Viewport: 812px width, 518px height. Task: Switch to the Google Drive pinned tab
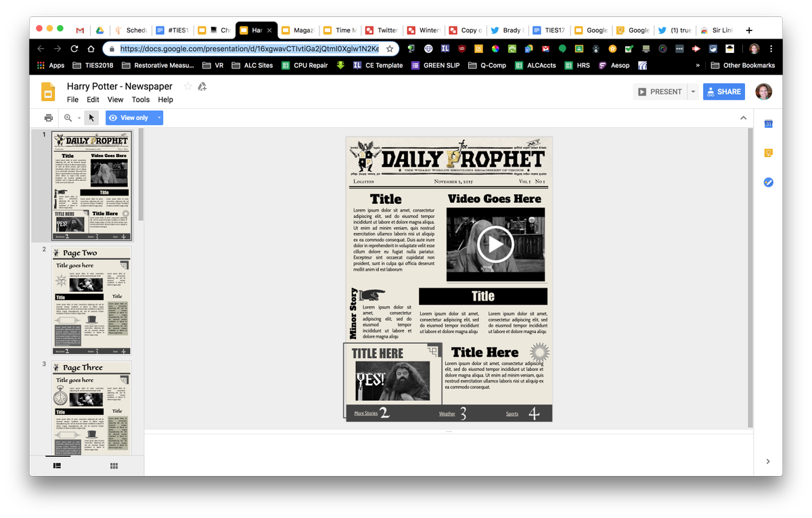[99, 30]
